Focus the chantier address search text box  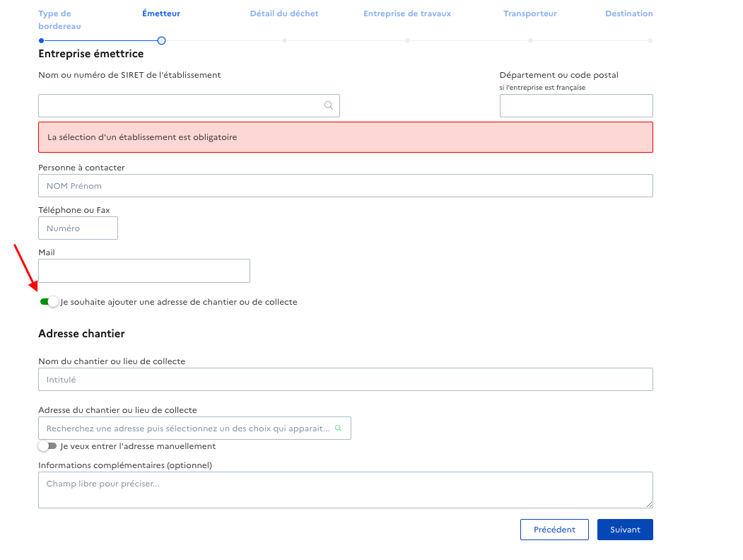click(x=187, y=428)
